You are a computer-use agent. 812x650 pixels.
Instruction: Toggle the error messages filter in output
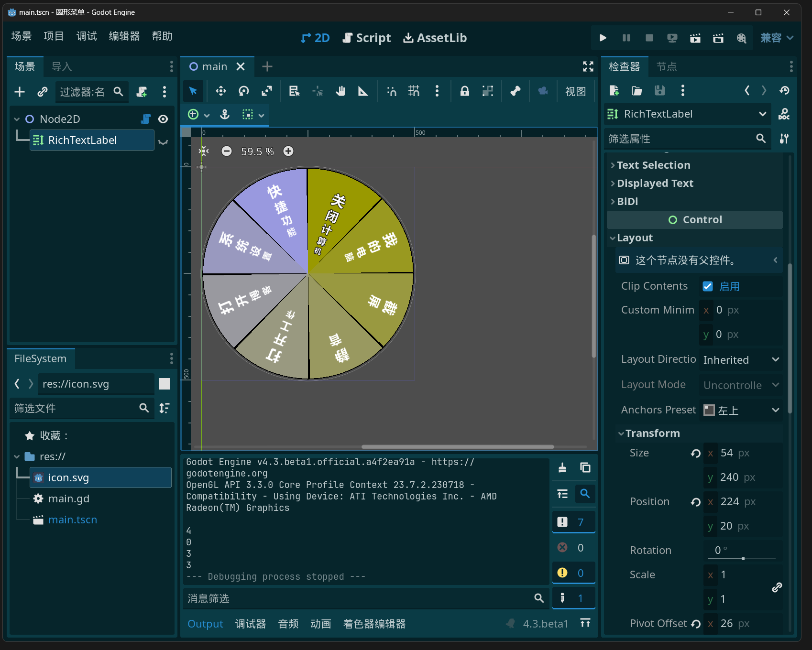[573, 548]
